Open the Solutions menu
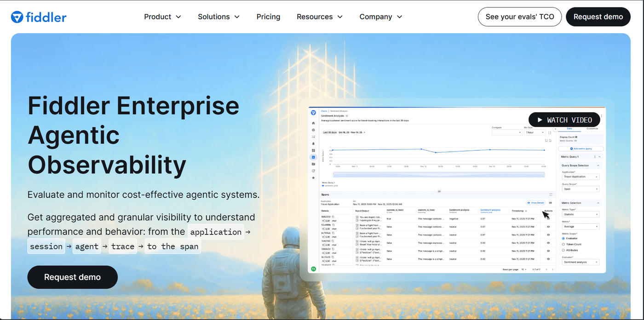 (x=219, y=17)
